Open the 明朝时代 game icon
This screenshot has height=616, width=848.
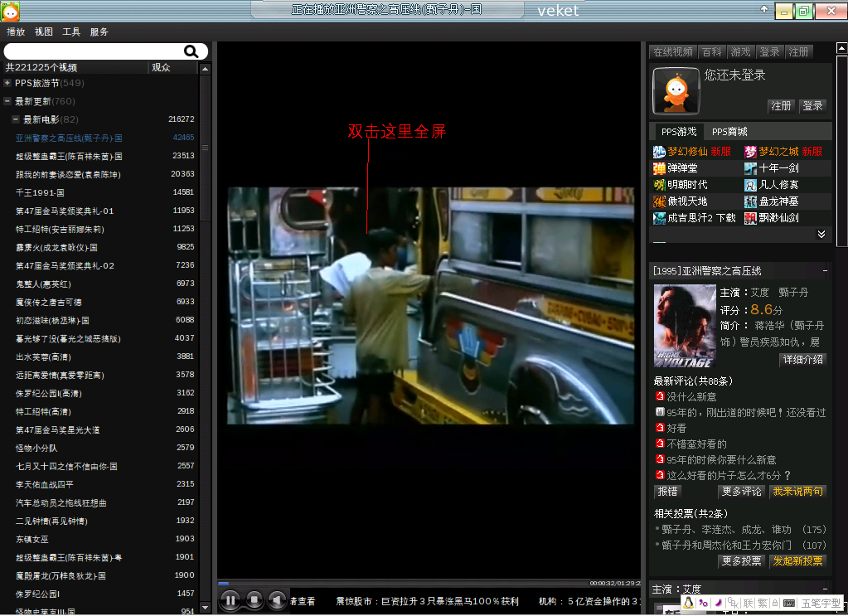[x=659, y=186]
